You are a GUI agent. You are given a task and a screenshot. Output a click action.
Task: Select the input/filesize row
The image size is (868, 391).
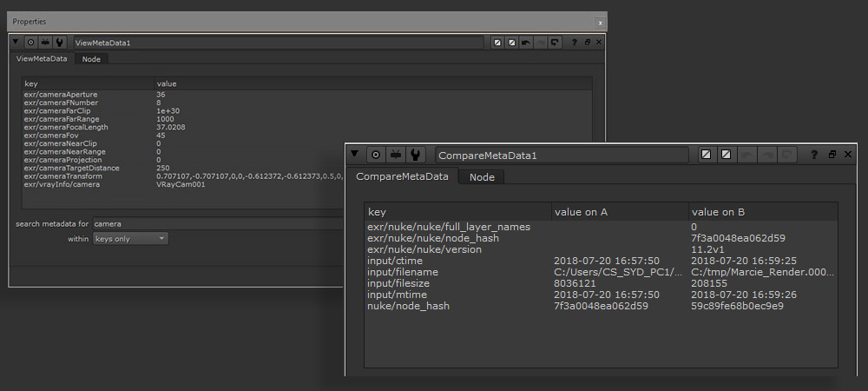coord(601,283)
